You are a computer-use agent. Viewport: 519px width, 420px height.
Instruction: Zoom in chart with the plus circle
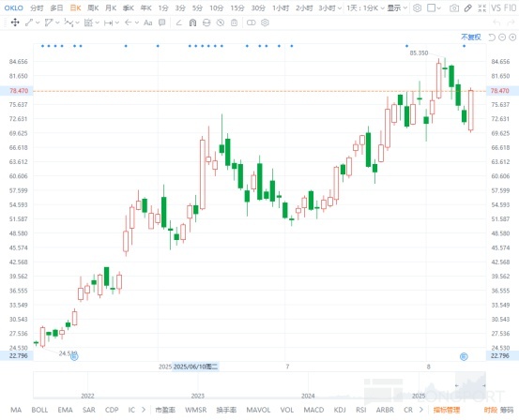[512, 37]
